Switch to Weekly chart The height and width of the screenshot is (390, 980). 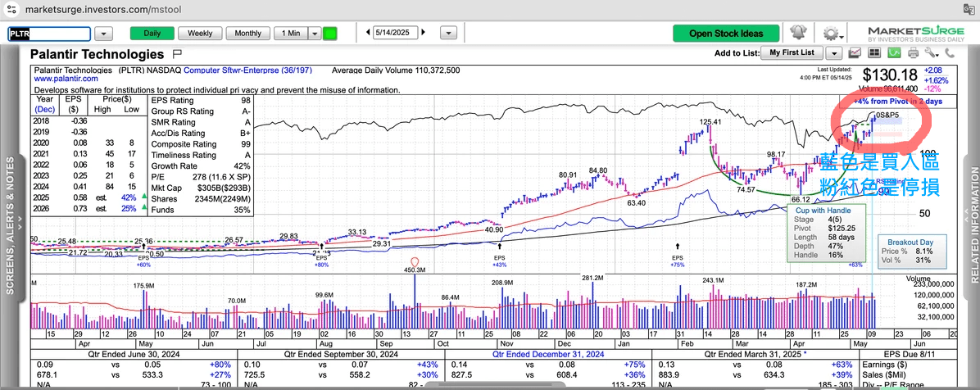coord(200,33)
